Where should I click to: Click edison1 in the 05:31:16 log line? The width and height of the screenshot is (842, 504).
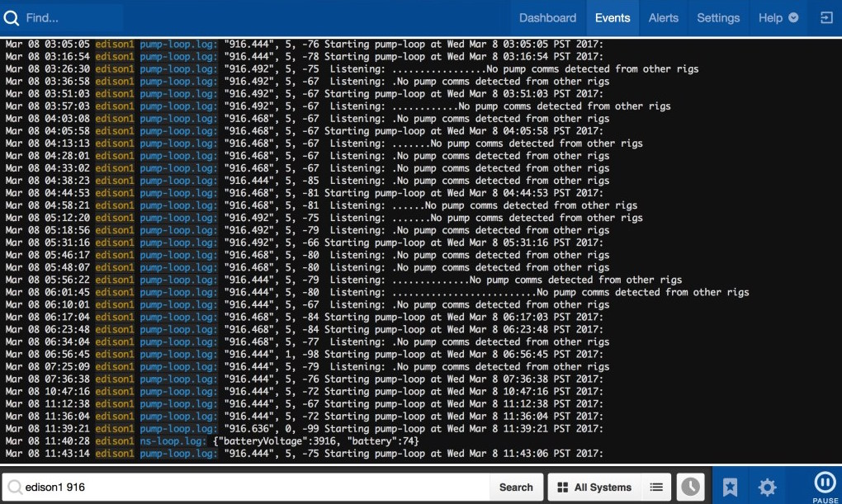tap(115, 243)
